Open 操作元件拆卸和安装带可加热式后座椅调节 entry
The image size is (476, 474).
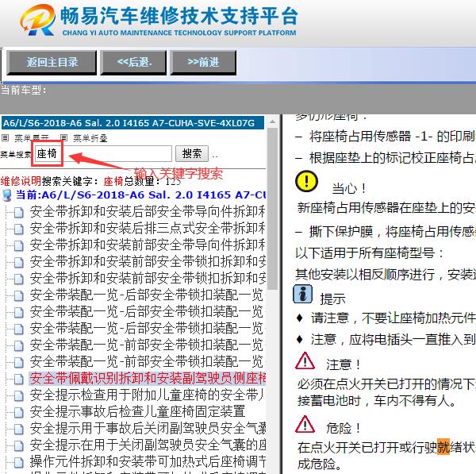[148, 462]
